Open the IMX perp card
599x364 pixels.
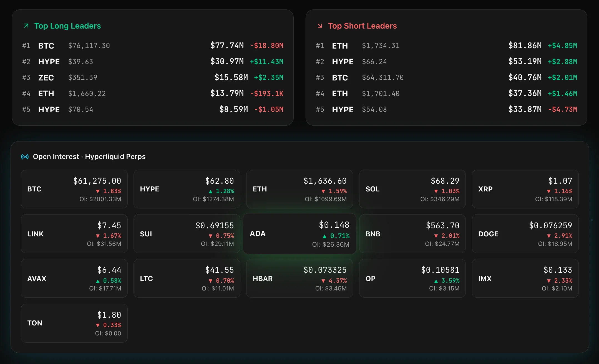click(525, 279)
